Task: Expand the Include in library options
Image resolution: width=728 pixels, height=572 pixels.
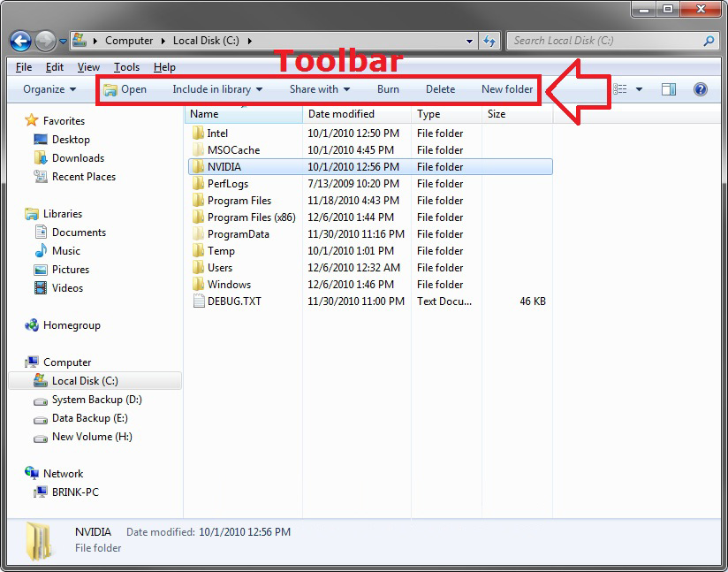Action: [x=217, y=89]
